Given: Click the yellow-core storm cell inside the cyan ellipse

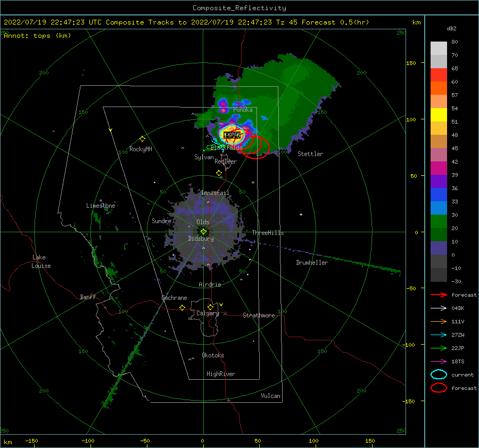Looking at the screenshot, I should (x=232, y=135).
